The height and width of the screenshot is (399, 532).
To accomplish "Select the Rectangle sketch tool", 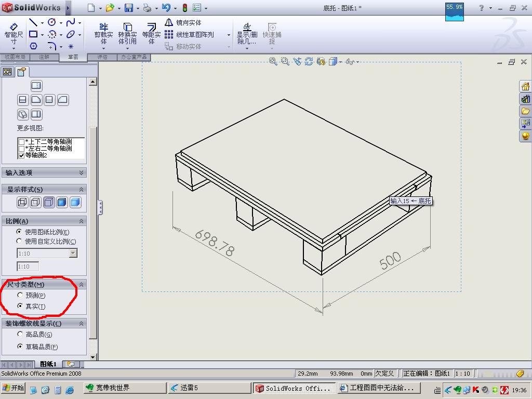I will 33,34.
